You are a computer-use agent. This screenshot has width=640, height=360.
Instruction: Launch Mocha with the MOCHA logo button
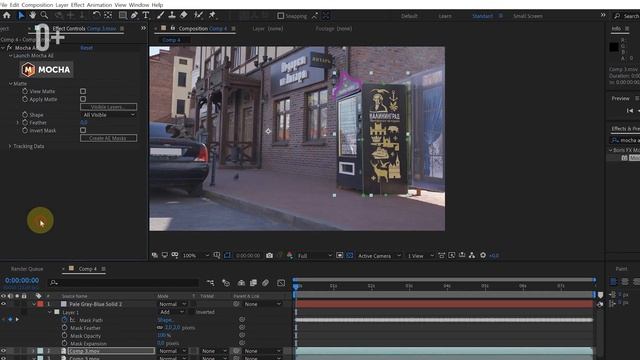coord(47,70)
